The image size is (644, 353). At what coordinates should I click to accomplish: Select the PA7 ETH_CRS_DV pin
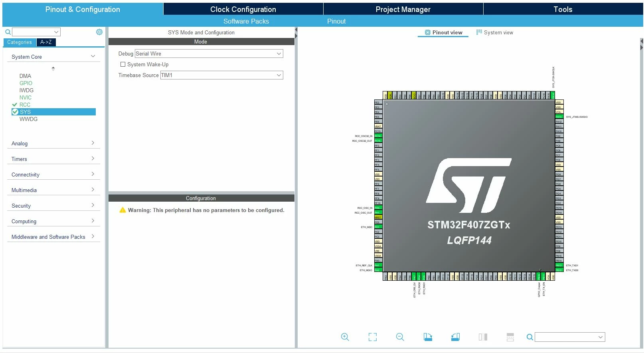pos(414,277)
